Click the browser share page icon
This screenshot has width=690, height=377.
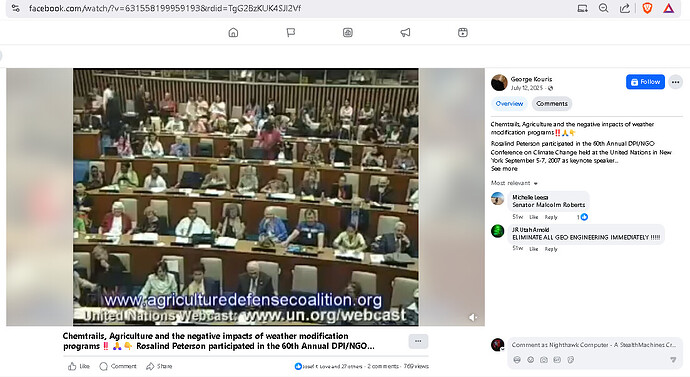(624, 8)
